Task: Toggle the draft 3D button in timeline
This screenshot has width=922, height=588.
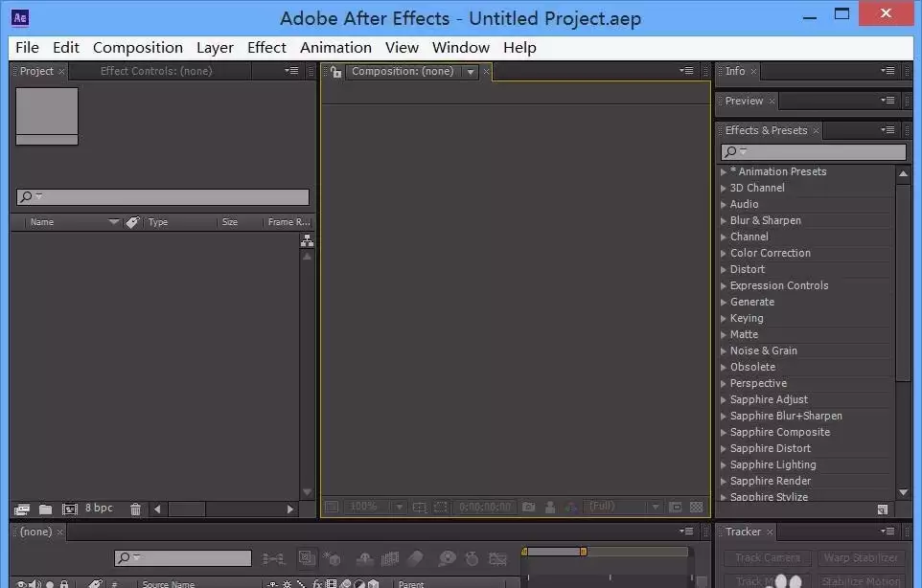Action: pos(333,558)
